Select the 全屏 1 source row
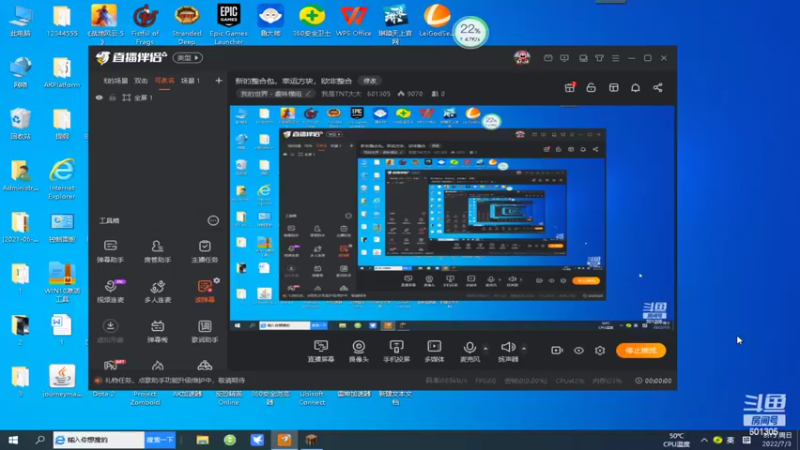800x450 pixels. click(x=158, y=97)
